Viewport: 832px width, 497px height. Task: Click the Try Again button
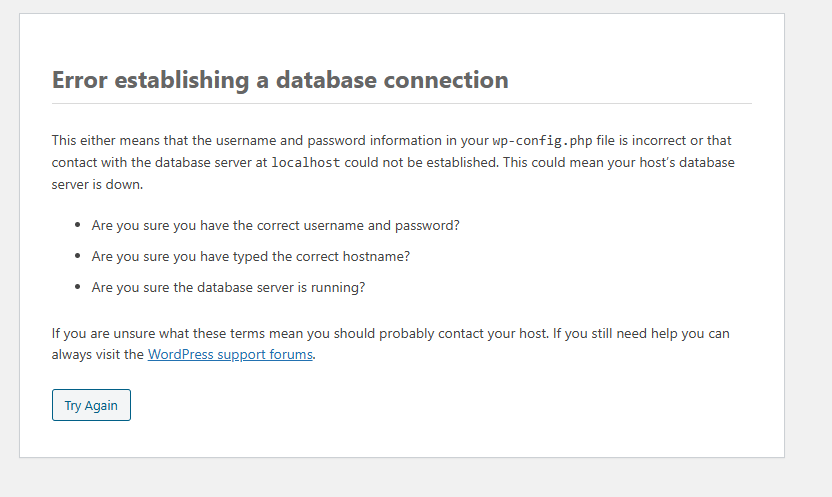(x=91, y=405)
